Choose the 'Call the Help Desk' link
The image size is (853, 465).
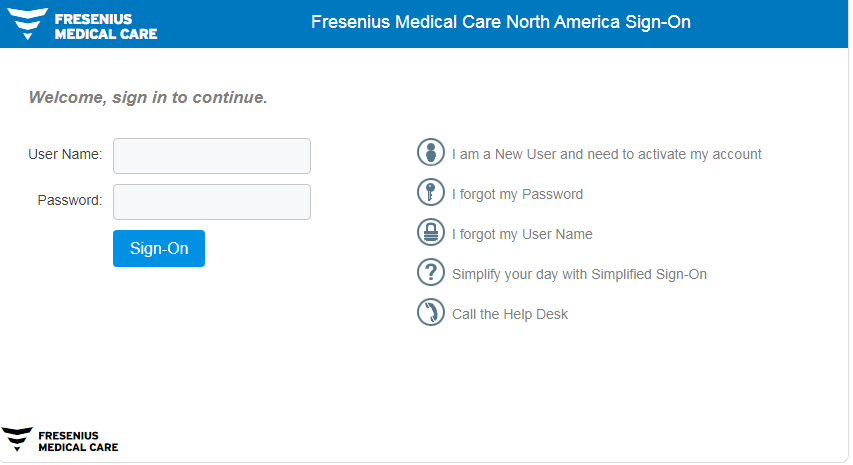pyautogui.click(x=509, y=314)
